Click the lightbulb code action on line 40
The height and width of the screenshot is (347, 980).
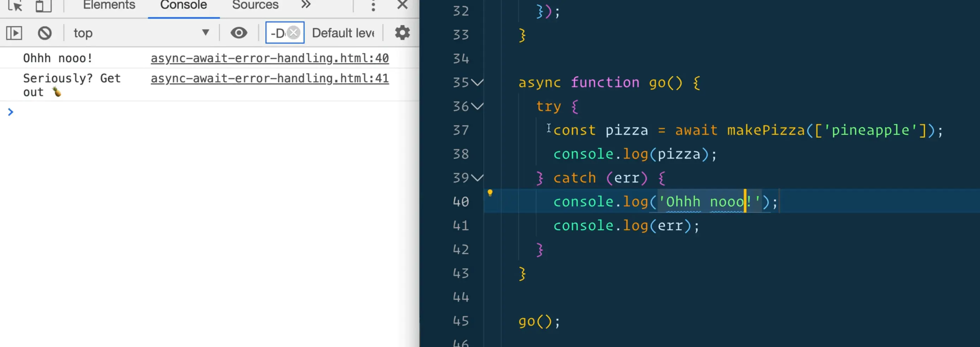[490, 192]
